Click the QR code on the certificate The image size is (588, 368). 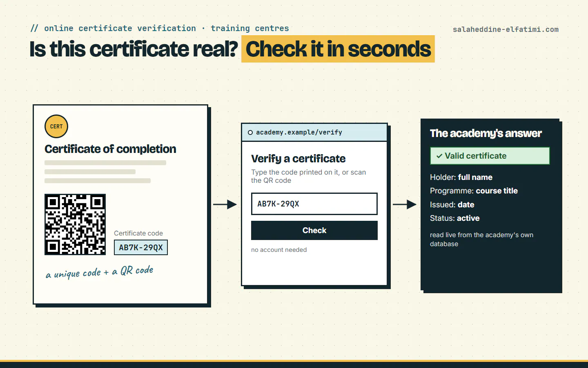coord(75,224)
